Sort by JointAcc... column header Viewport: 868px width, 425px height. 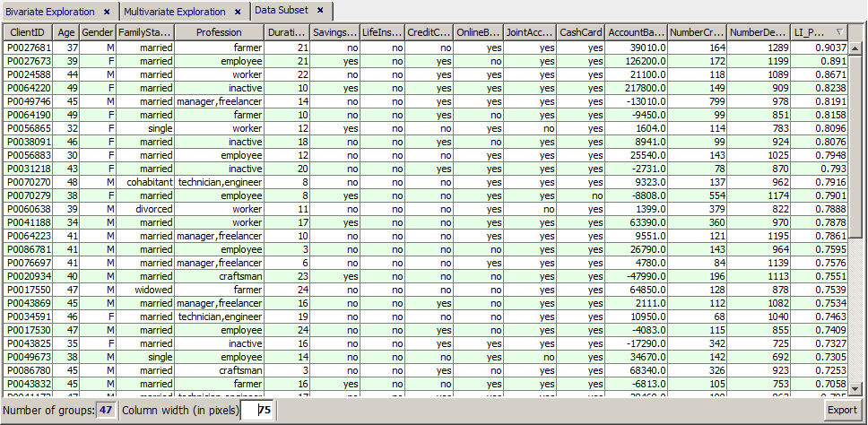530,32
